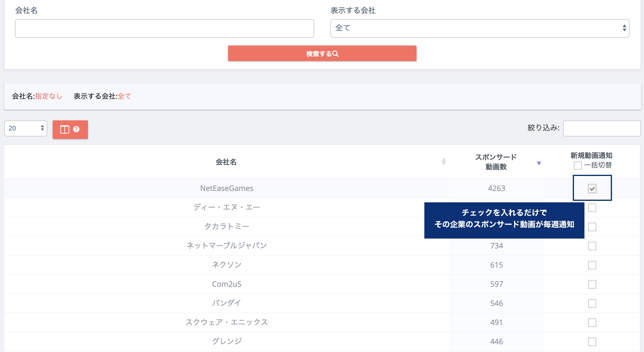
Task: Click the column layout icon button
Action: pyautogui.click(x=65, y=129)
